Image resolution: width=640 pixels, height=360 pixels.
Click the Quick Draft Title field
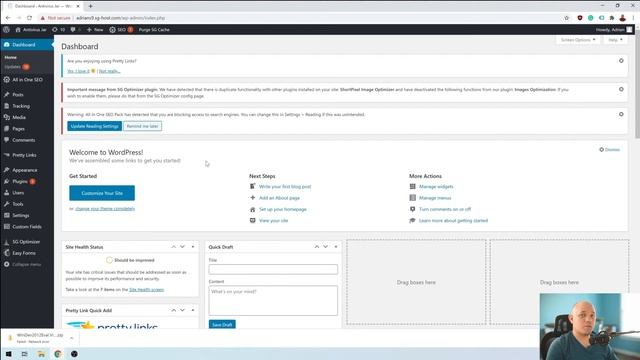pos(273,269)
